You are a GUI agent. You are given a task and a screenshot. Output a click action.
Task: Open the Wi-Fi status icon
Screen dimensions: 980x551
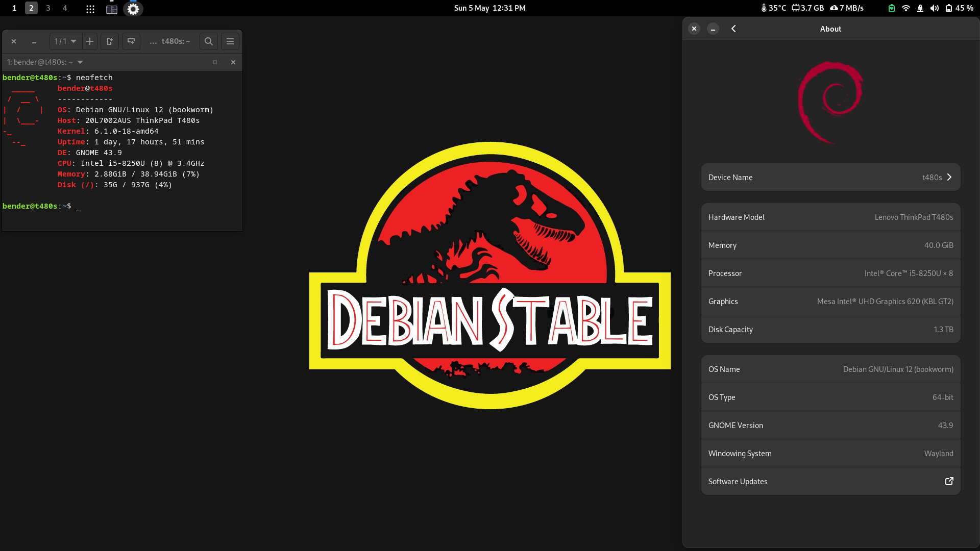click(x=906, y=8)
